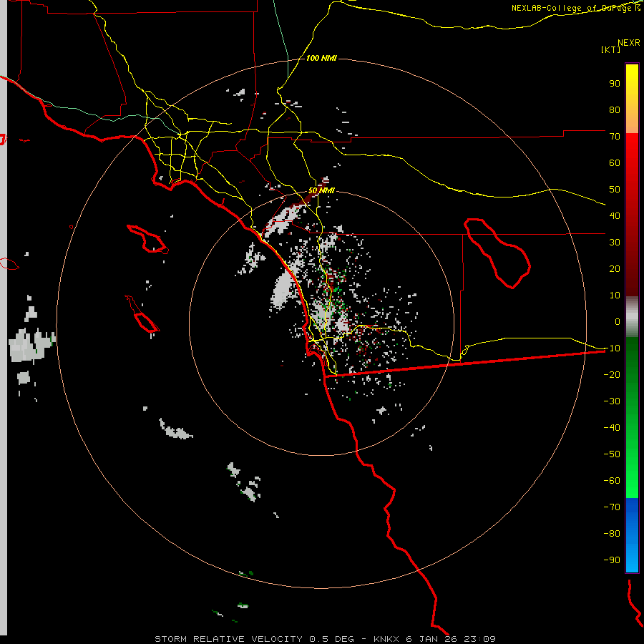Click the -90 knot scale label
Screen dimensions: 644x644
coord(612,560)
